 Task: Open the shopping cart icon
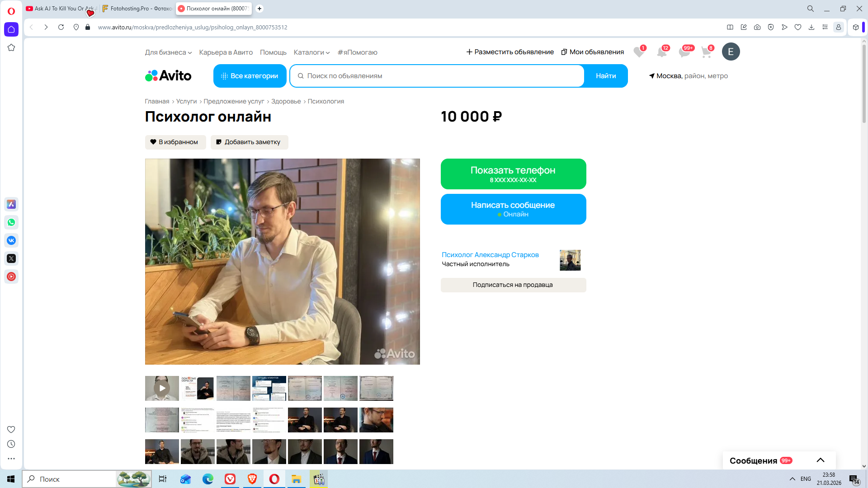click(x=706, y=52)
